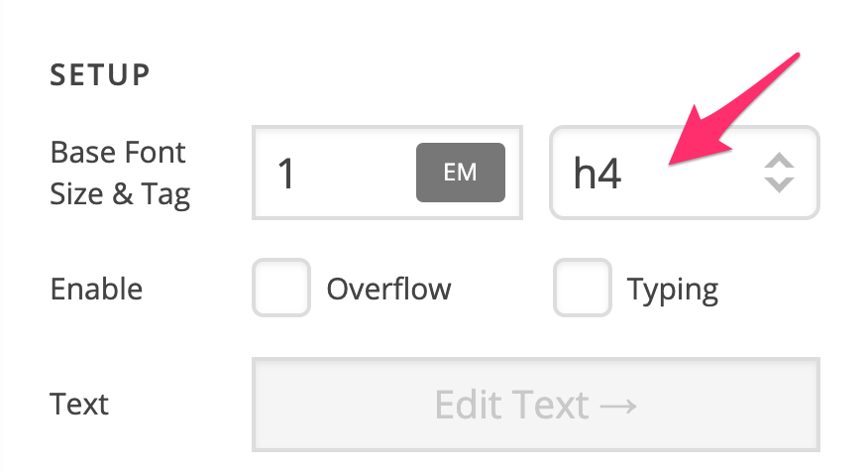The image size is (868, 472).
Task: Click the EM unit button
Action: [460, 173]
